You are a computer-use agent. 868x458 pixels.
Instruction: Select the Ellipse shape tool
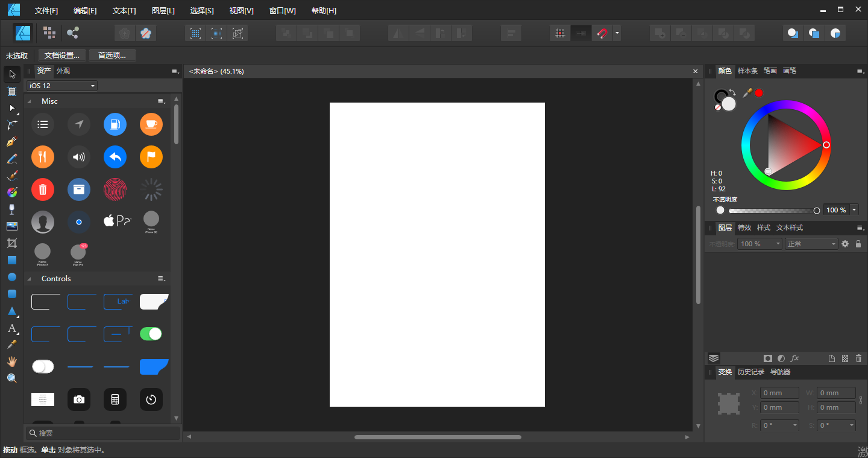pyautogui.click(x=12, y=277)
